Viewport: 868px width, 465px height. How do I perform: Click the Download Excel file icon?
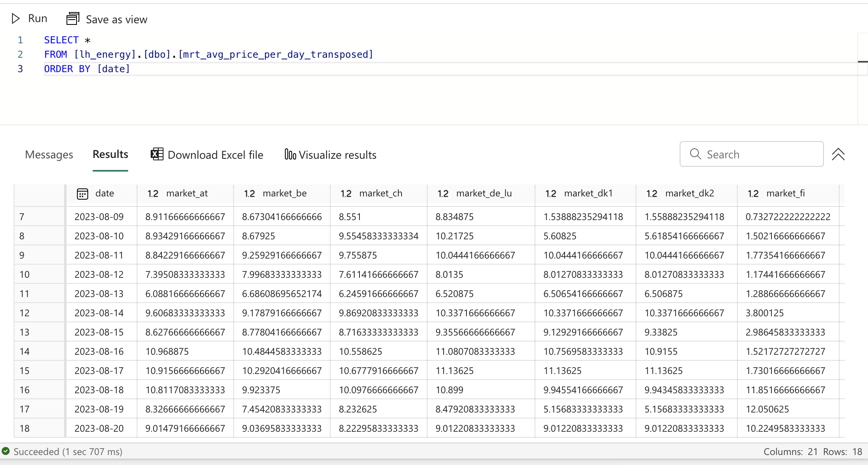157,154
